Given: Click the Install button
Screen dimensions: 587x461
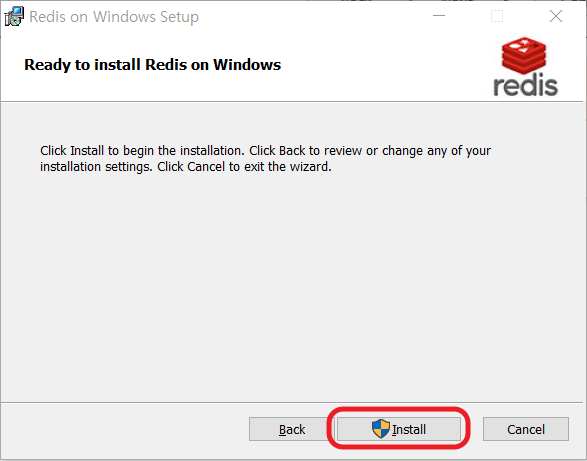Looking at the screenshot, I should click(x=399, y=429).
